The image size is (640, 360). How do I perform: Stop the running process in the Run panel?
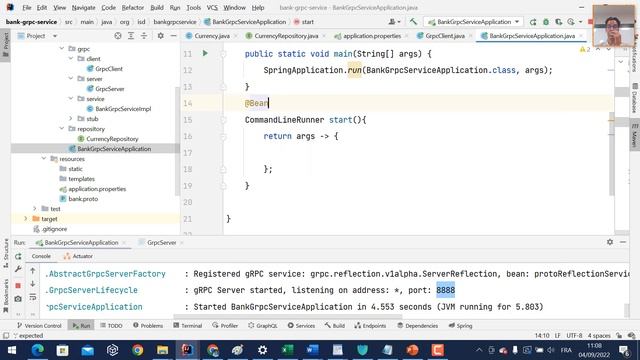(18, 285)
